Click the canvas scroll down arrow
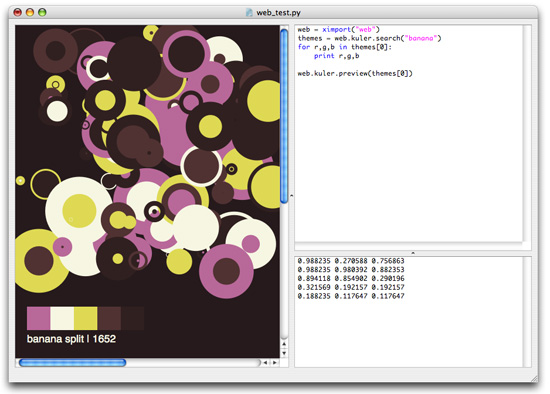This screenshot has height=394, width=550. [284, 353]
